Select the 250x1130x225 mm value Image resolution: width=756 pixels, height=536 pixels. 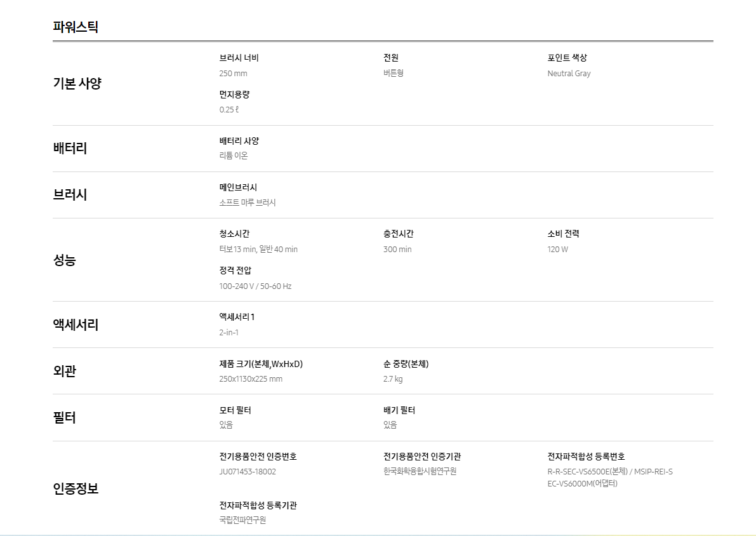(251, 379)
